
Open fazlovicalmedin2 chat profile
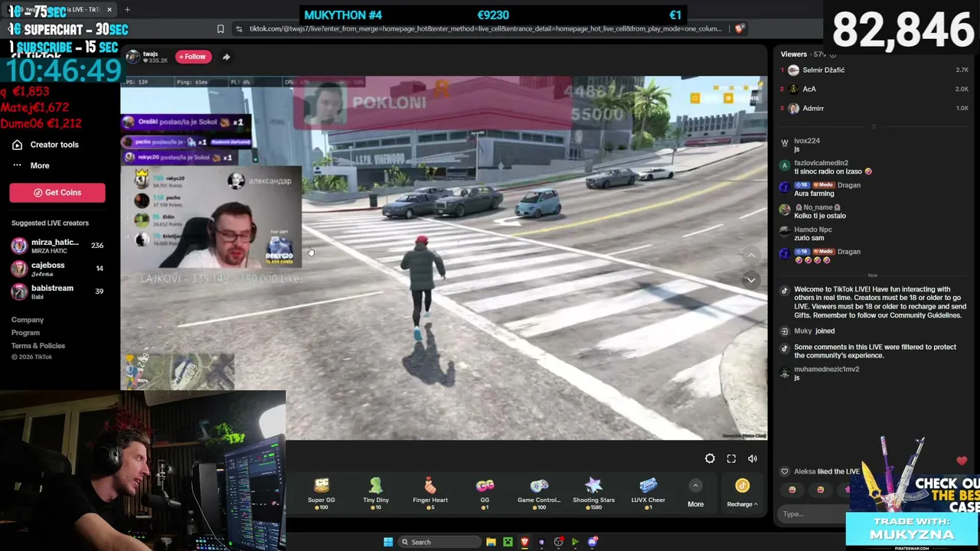coord(821,163)
